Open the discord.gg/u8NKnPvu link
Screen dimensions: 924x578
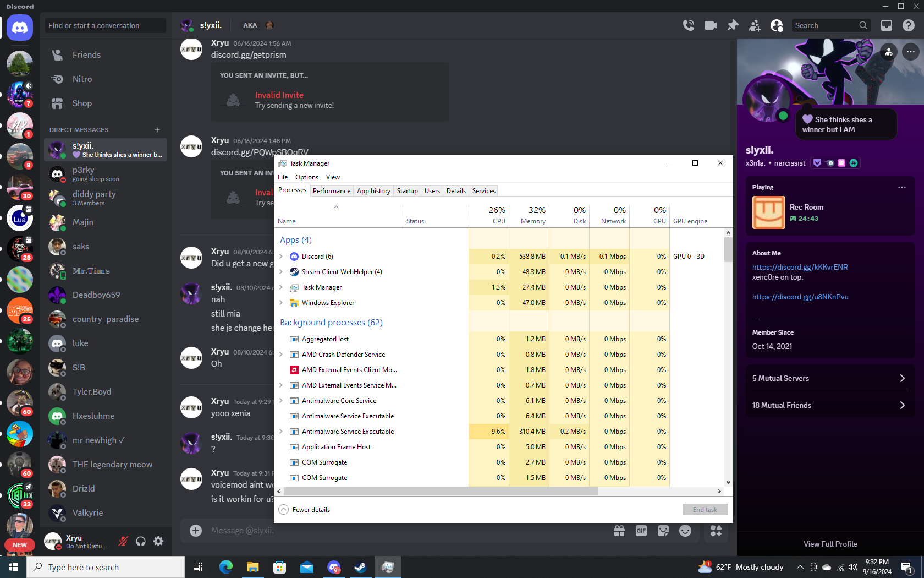point(800,297)
